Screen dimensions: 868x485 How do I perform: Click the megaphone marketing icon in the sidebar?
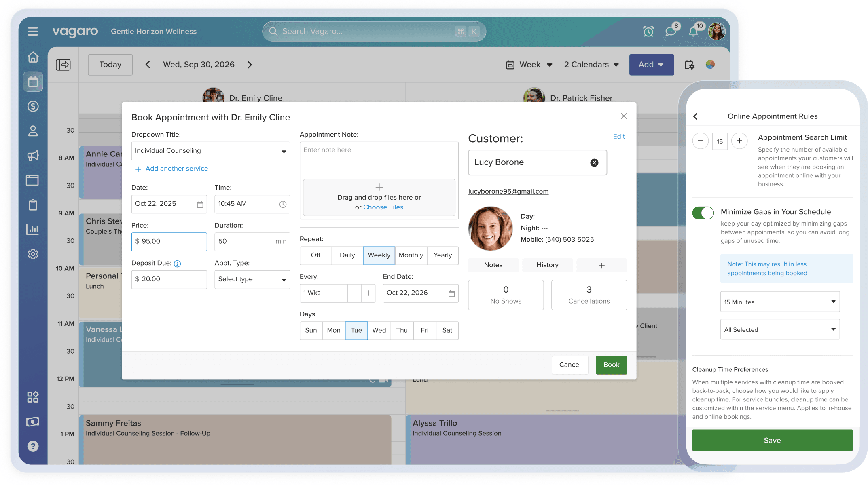33,156
